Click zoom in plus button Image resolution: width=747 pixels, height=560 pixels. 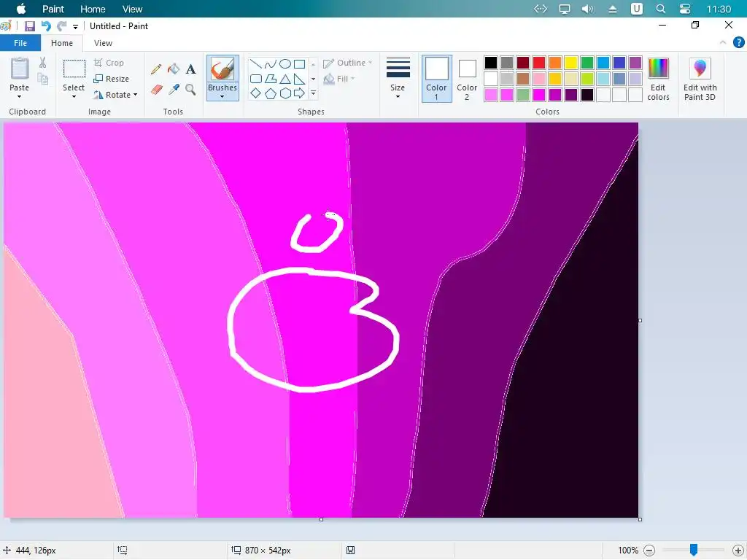738,551
